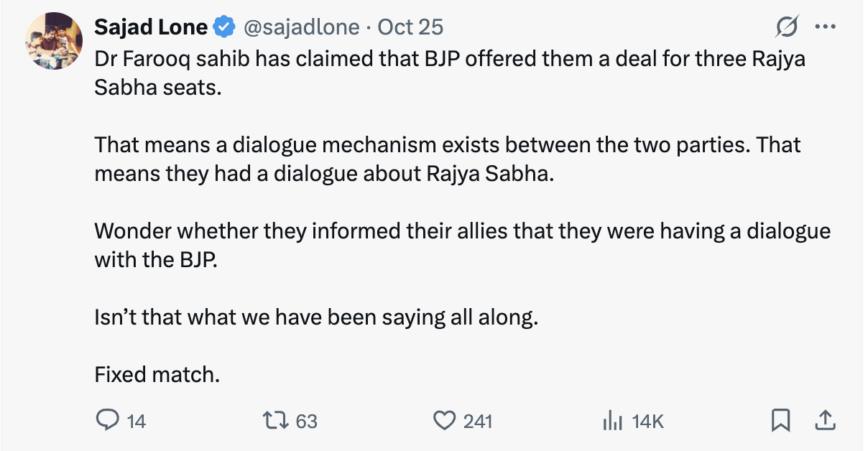Repost this tweet using the arrows icon
Screen dimensions: 868x451
[273, 420]
